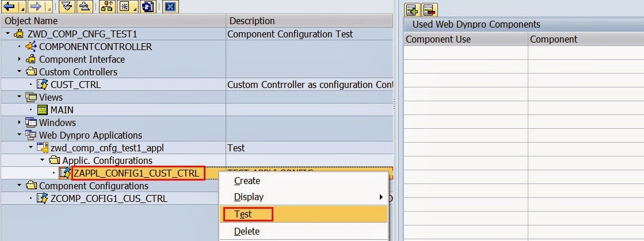Expand the Windows tree node
The width and height of the screenshot is (644, 241).
pos(19,123)
